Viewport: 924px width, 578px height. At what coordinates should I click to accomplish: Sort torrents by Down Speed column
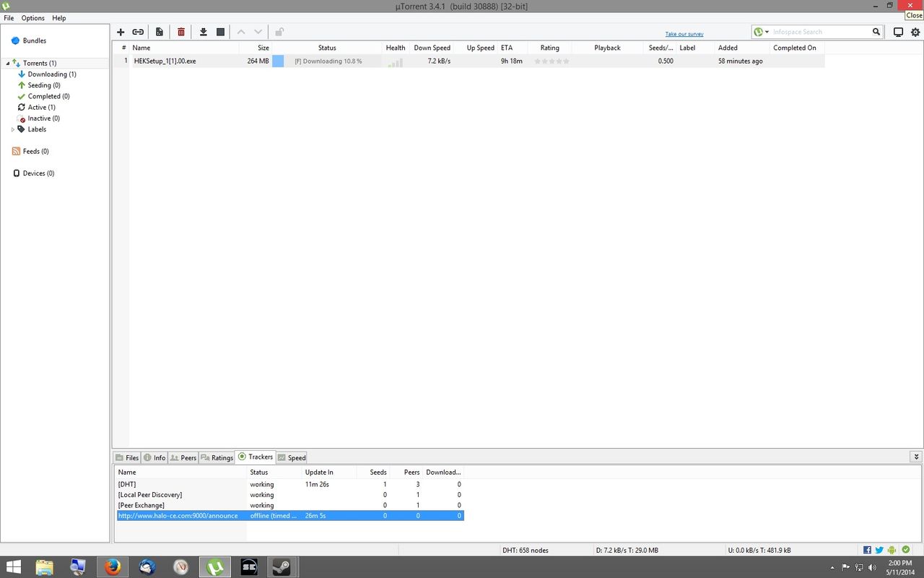(x=432, y=48)
